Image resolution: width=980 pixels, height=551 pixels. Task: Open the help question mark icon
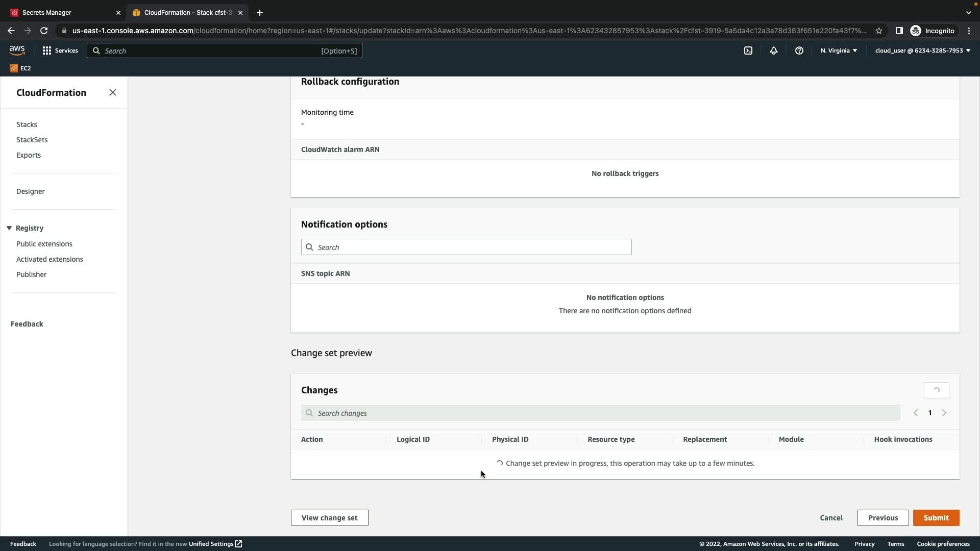pyautogui.click(x=799, y=51)
